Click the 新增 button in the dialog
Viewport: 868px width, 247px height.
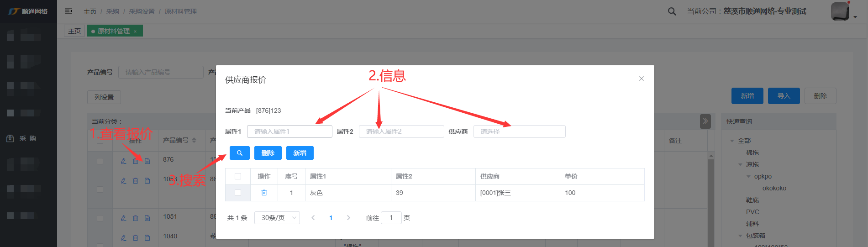click(300, 153)
